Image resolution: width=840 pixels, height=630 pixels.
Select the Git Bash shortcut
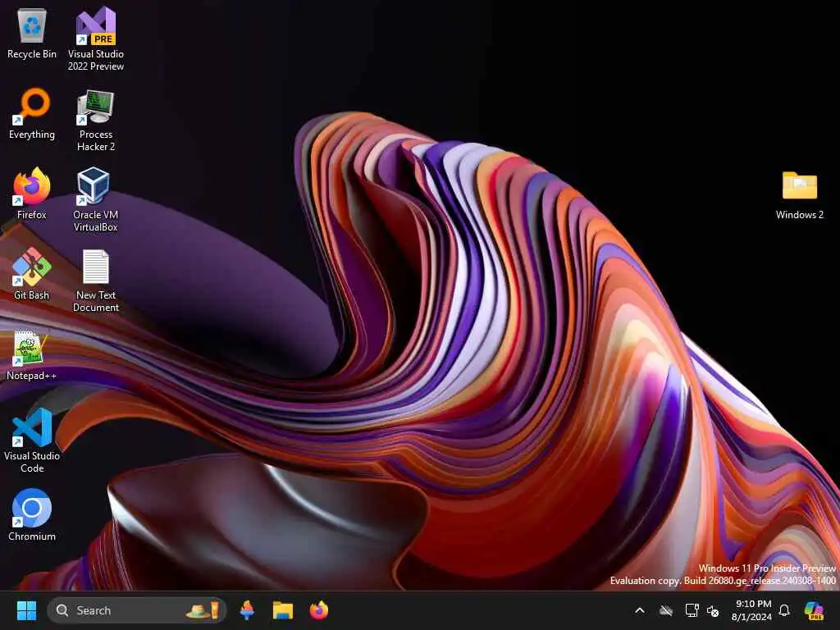32,274
